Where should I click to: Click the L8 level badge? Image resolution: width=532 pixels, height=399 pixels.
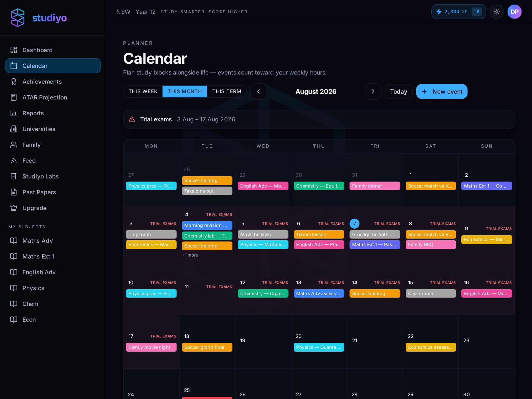pos(477,12)
